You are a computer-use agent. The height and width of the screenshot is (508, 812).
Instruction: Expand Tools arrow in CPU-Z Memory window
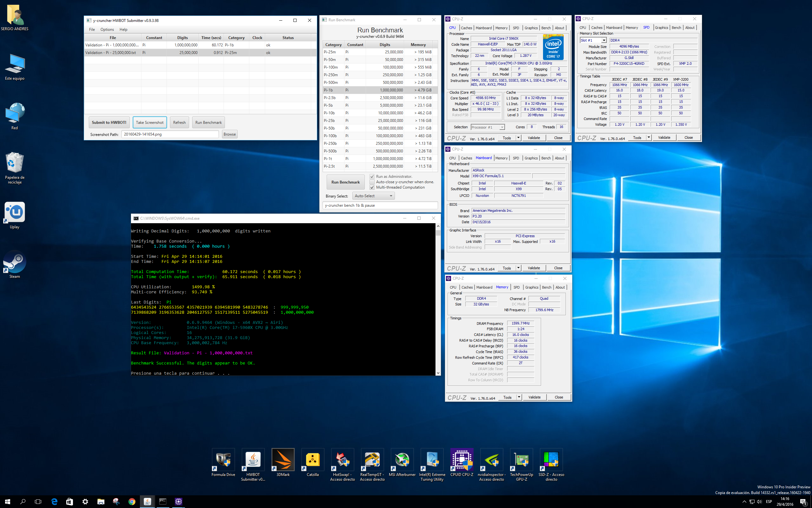pos(519,397)
